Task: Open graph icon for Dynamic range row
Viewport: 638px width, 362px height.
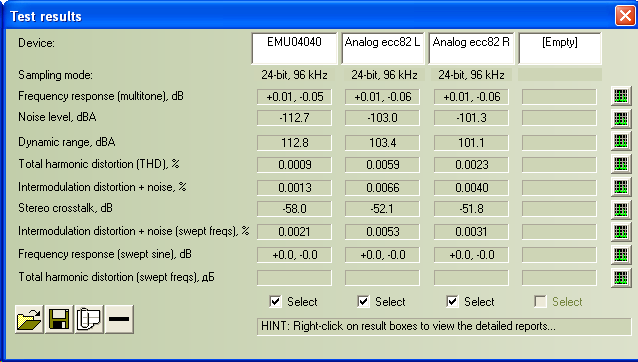Action: [621, 141]
